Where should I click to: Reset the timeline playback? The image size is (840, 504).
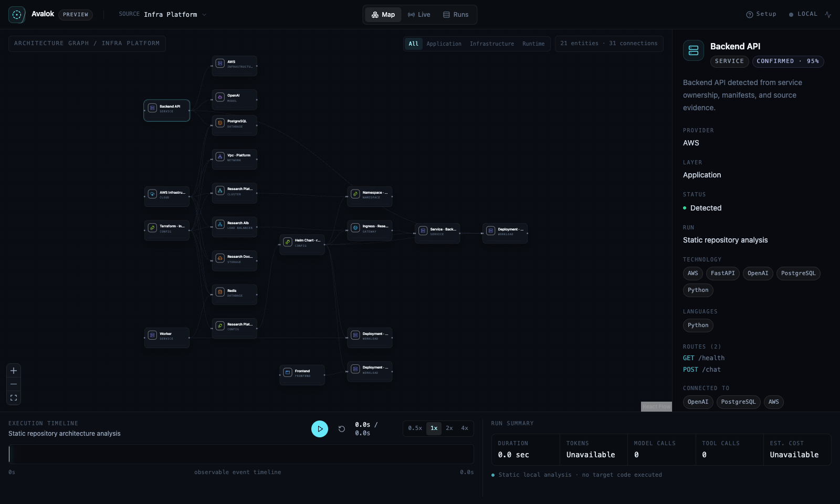(x=342, y=429)
